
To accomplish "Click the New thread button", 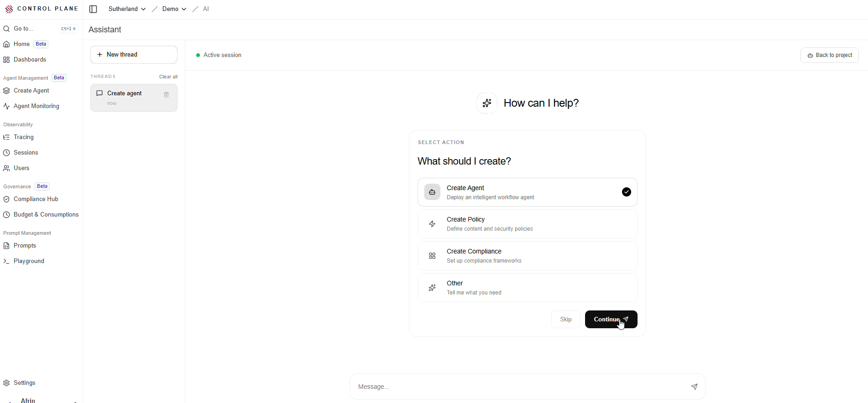I will point(134,55).
